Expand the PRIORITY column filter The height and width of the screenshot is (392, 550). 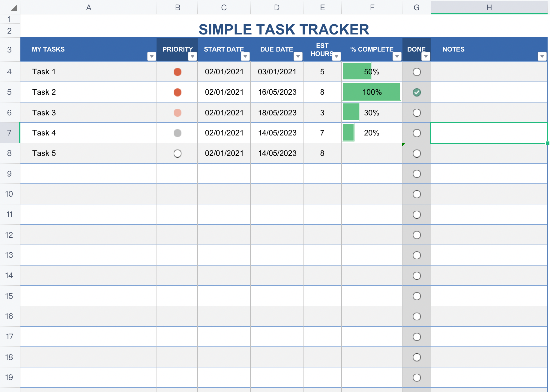point(193,56)
